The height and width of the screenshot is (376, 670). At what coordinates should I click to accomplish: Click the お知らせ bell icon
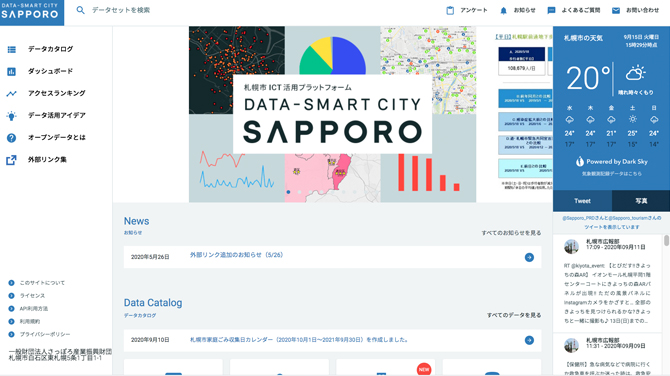point(503,10)
